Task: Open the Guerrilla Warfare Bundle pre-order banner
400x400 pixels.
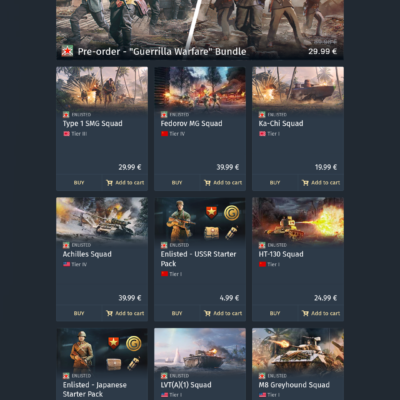Action: (x=200, y=30)
